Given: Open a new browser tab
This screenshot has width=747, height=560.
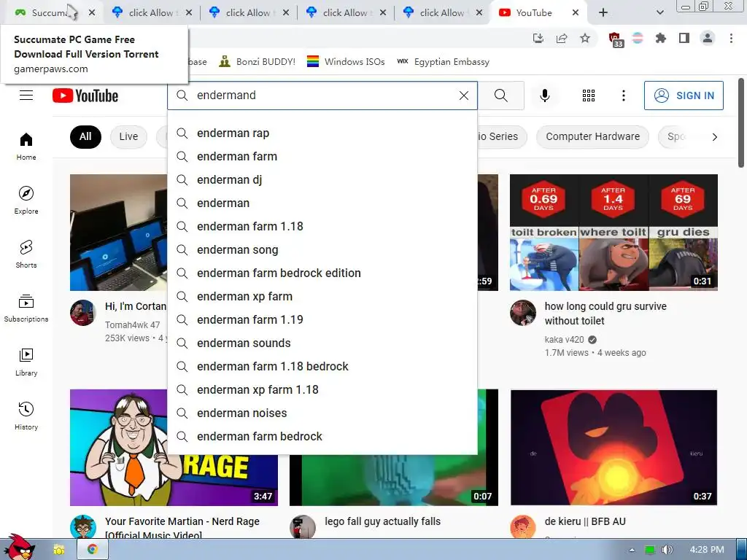Looking at the screenshot, I should click(603, 13).
